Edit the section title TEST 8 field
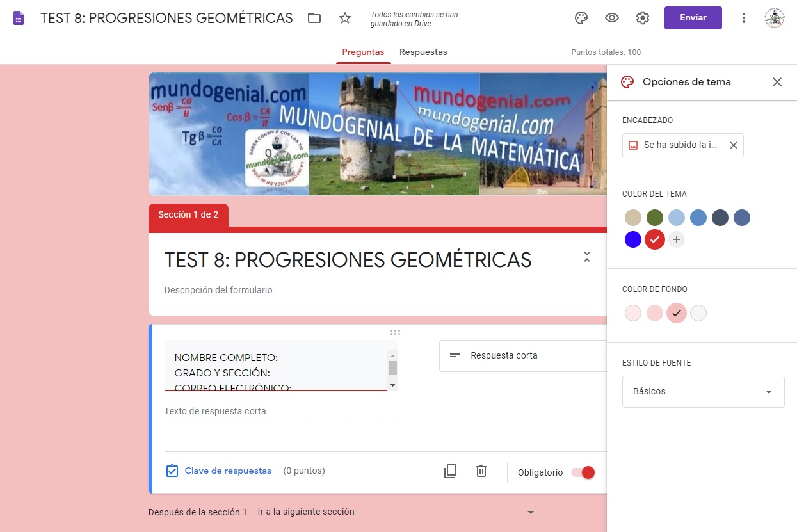The height and width of the screenshot is (532, 797). click(x=348, y=260)
